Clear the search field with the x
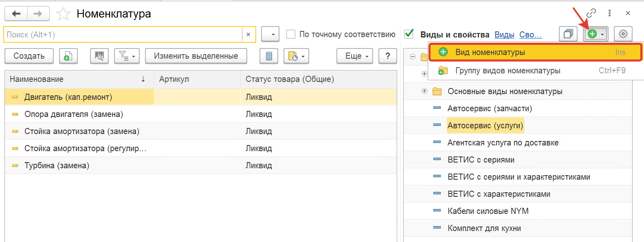The image size is (644, 242). [x=248, y=35]
